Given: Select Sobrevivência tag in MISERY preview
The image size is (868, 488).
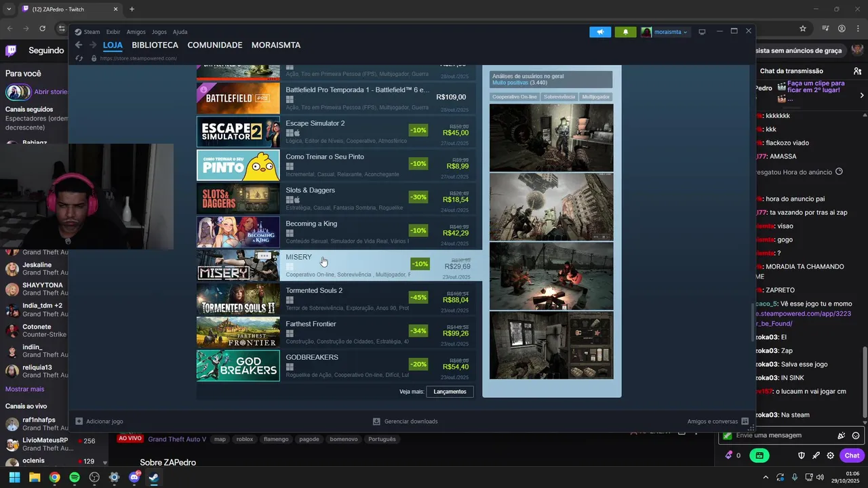Looking at the screenshot, I should [559, 97].
